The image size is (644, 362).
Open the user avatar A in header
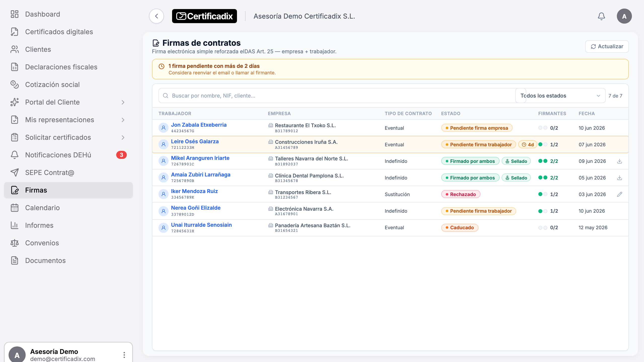tap(624, 16)
